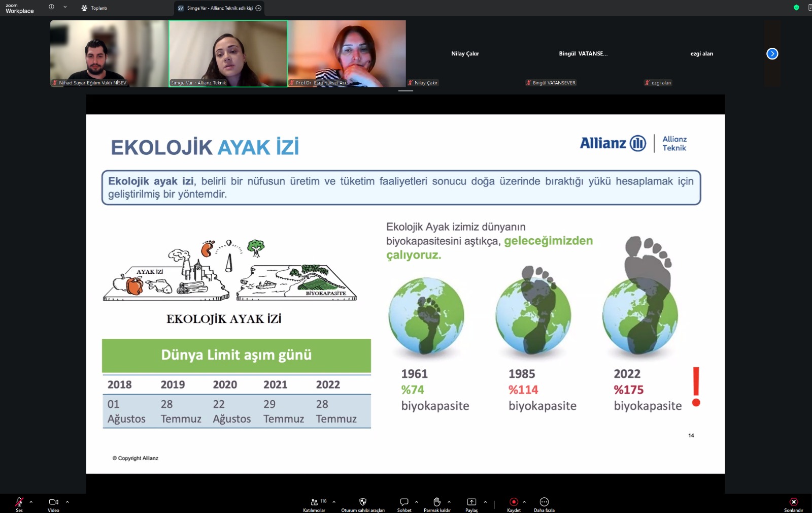Click the muted mic icon on Bingül VATANSEVER label
812x513 pixels.
(529, 83)
